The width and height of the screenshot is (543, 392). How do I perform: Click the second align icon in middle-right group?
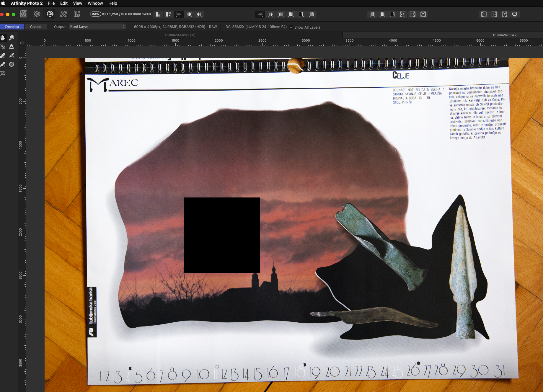coord(382,14)
